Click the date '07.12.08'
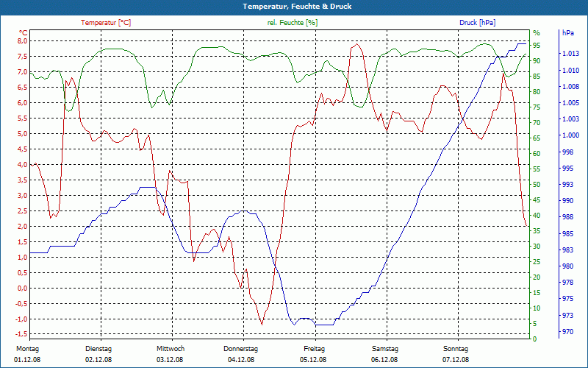588x368 pixels. 455,360
